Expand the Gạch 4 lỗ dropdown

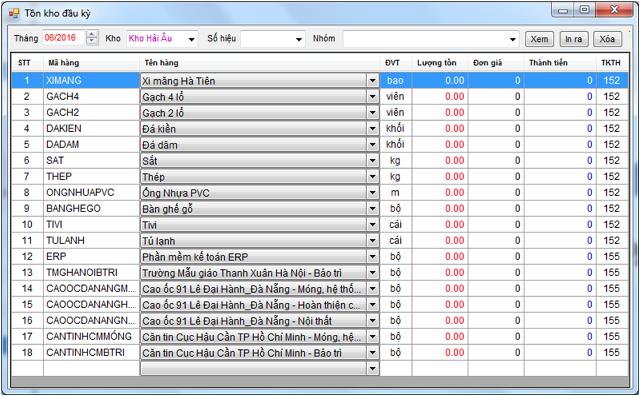click(x=372, y=97)
